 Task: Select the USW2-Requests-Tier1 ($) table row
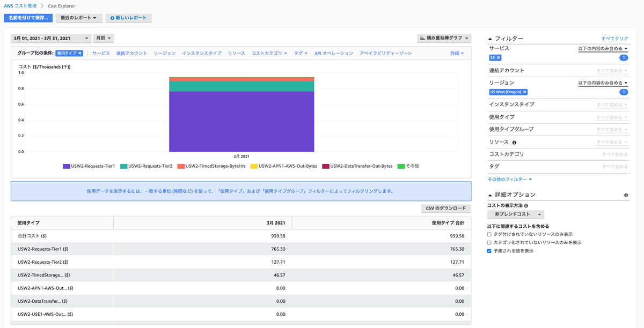pyautogui.click(x=241, y=249)
